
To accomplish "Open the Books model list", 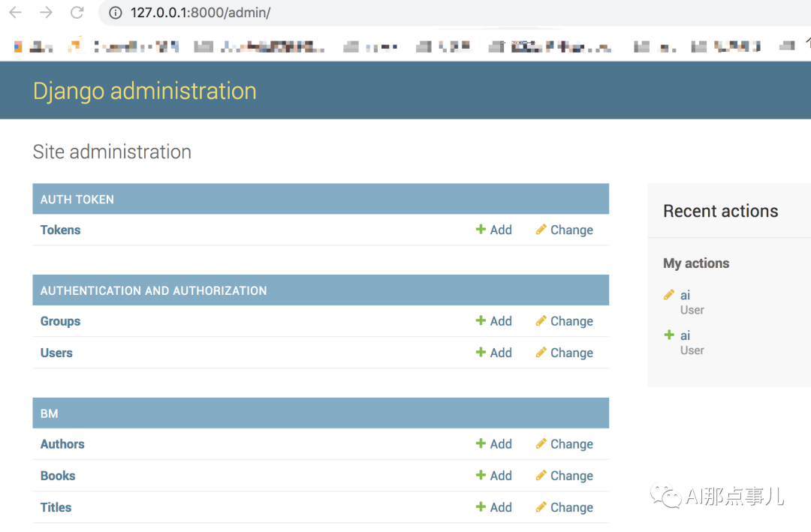I will click(58, 476).
